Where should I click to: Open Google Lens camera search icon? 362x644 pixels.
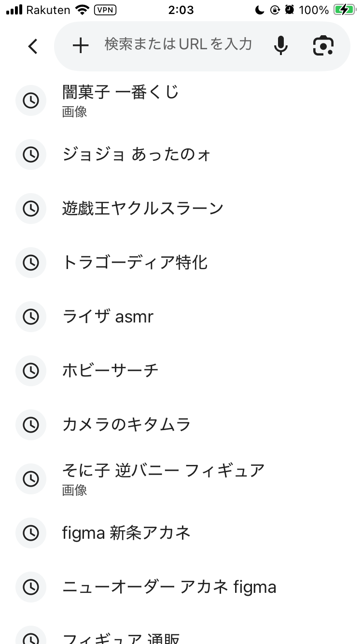pyautogui.click(x=323, y=46)
